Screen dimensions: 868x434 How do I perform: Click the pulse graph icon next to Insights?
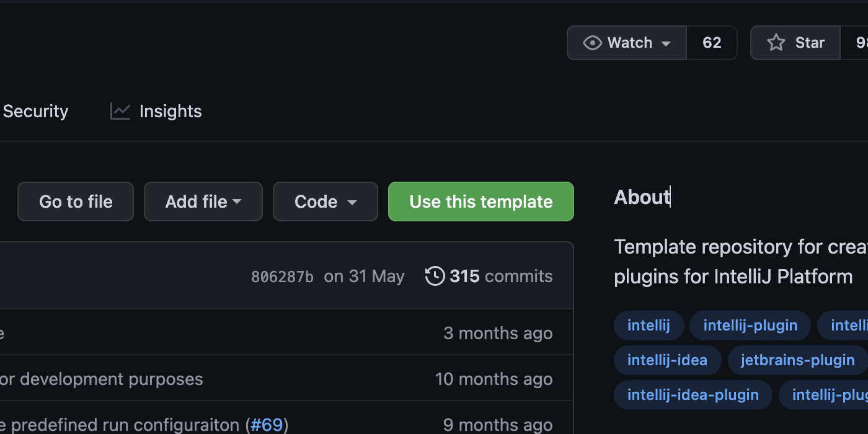pos(120,110)
